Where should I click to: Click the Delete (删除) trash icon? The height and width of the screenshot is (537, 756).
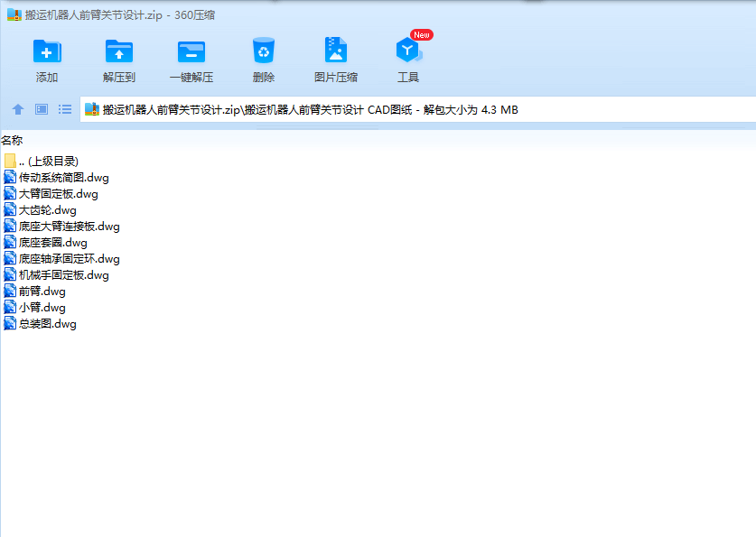(x=264, y=51)
